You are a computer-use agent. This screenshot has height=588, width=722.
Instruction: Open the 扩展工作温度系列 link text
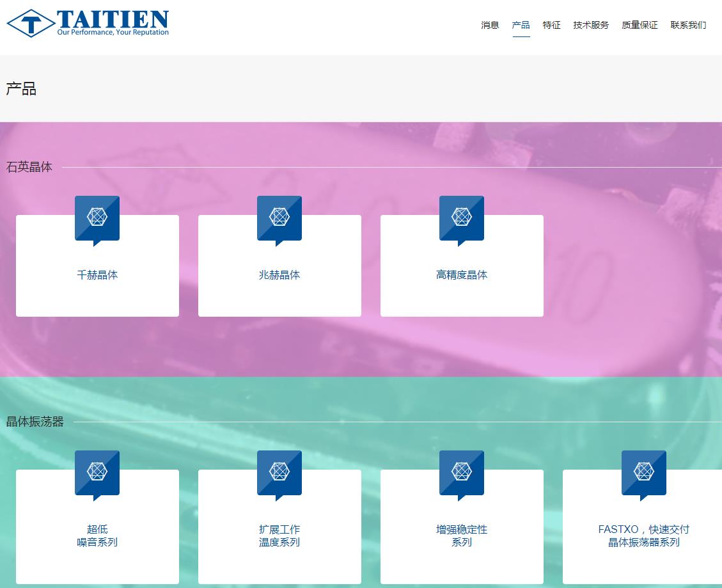click(279, 536)
